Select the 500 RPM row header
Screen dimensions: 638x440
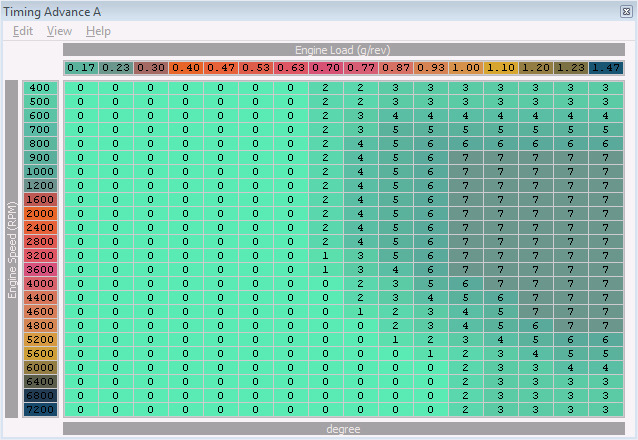click(x=40, y=101)
